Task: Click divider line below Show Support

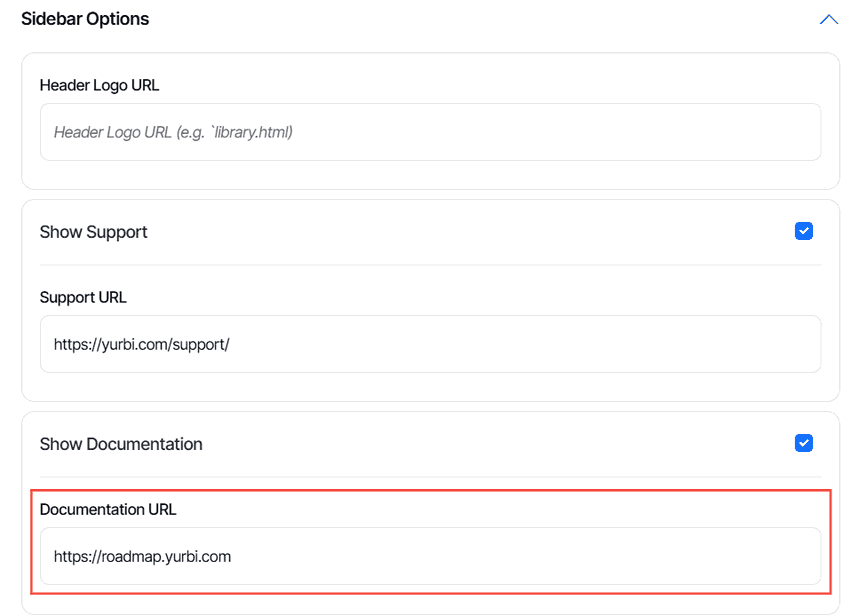Action: click(x=430, y=265)
